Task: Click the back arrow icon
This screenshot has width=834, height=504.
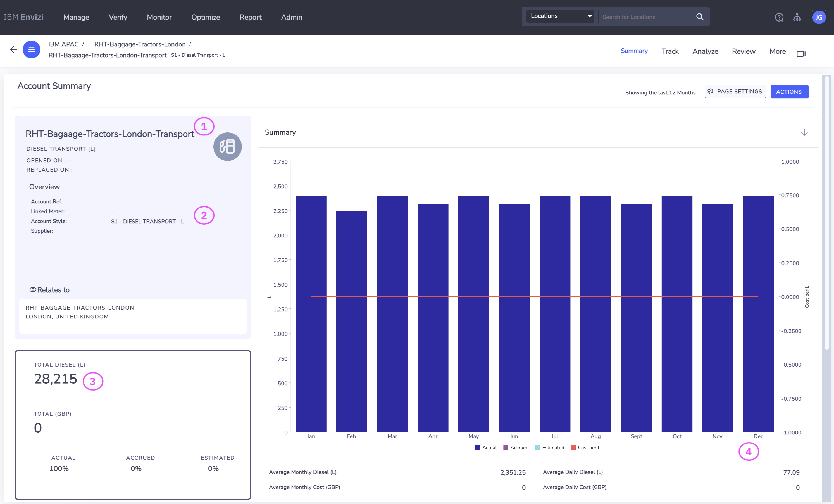Action: 13,50
